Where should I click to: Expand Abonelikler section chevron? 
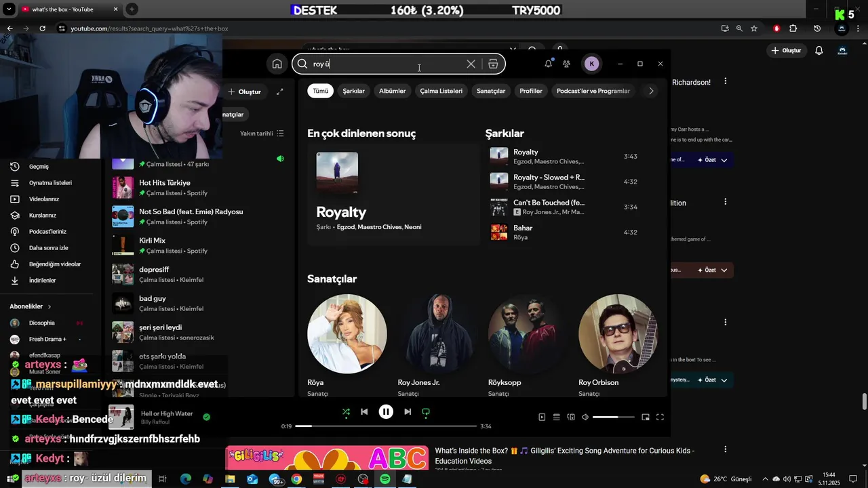pos(50,306)
